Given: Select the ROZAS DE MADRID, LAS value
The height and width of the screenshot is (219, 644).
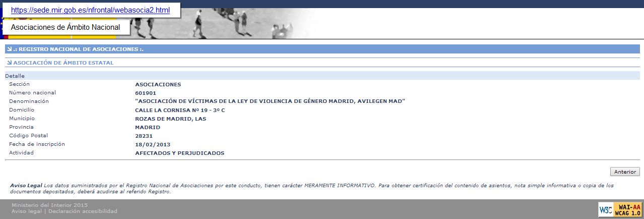Looking at the screenshot, I should click(x=171, y=119).
